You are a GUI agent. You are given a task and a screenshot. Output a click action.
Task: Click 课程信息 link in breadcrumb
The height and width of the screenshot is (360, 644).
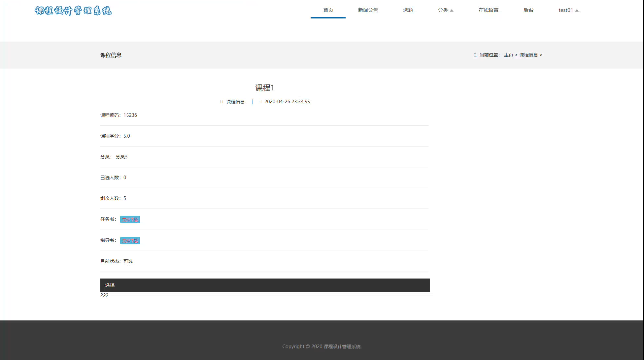[x=528, y=55]
